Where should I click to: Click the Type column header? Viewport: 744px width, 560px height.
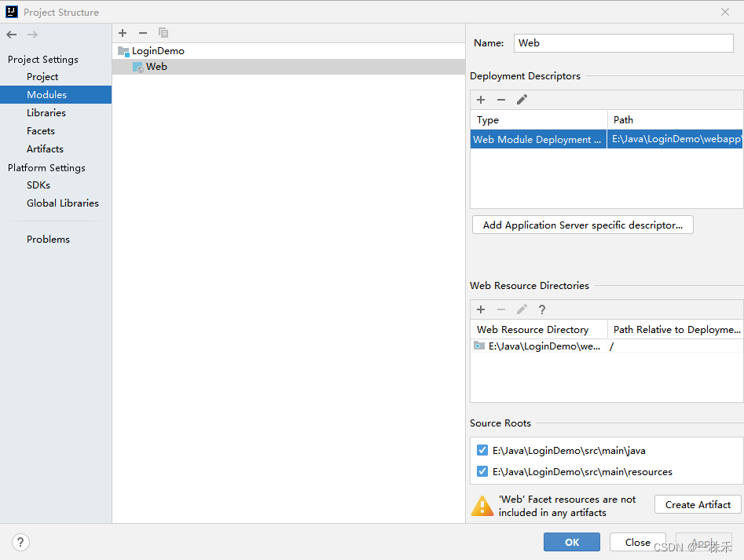(x=538, y=120)
